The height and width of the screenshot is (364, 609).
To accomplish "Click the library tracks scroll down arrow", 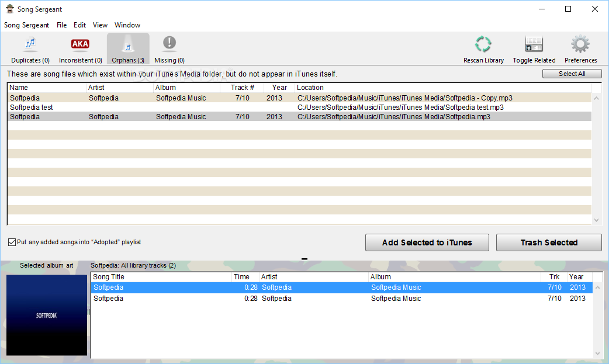I will (x=597, y=353).
